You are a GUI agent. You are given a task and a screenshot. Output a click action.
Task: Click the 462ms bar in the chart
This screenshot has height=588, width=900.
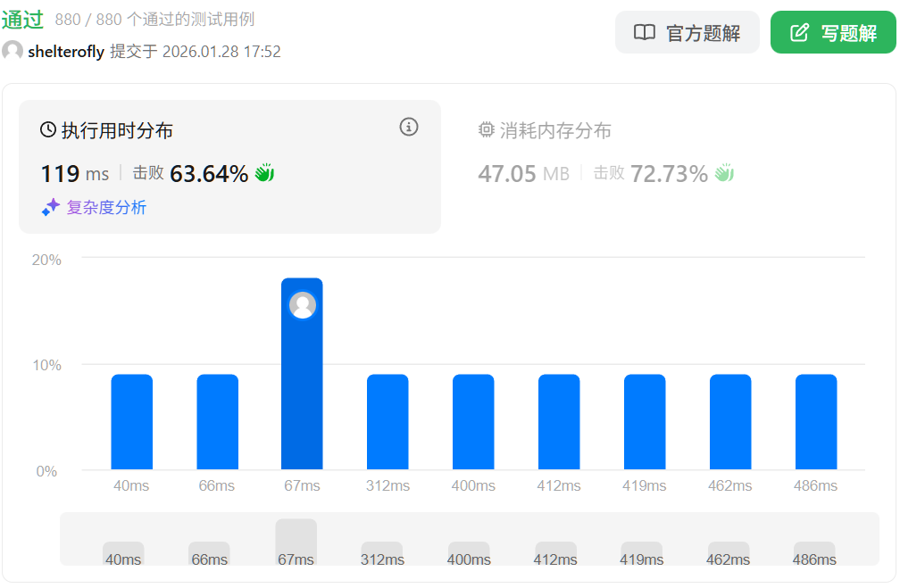730,422
